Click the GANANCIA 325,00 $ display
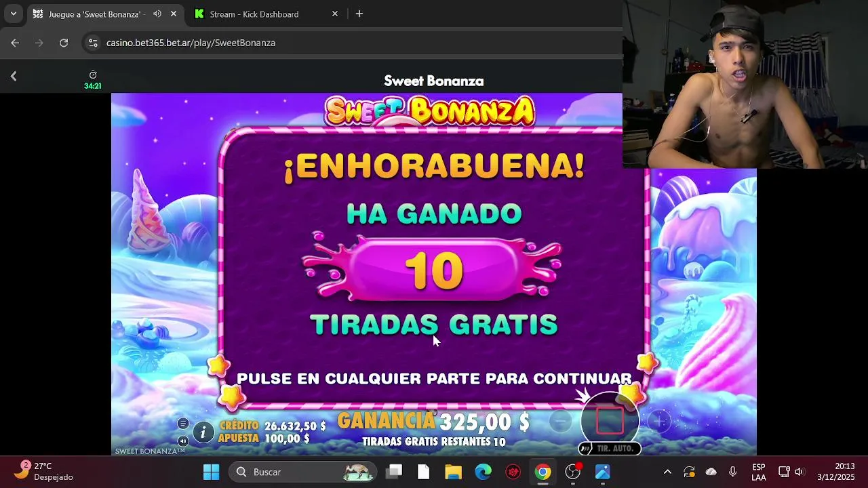The width and height of the screenshot is (868, 488). pos(433,422)
